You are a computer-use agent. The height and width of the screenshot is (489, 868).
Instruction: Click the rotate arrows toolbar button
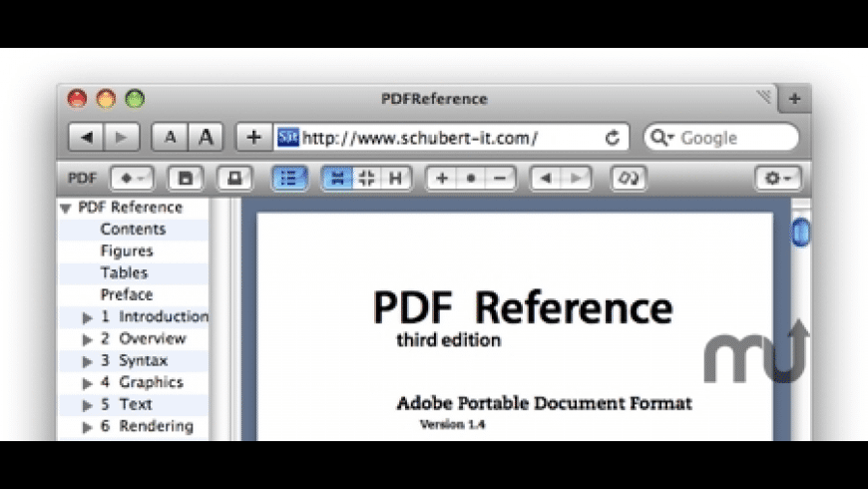[x=629, y=179]
